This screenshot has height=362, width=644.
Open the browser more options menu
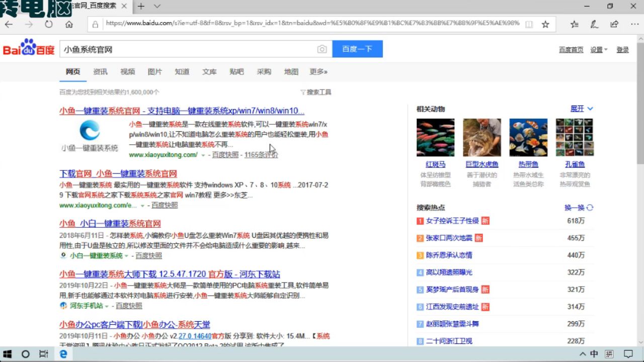(x=634, y=24)
